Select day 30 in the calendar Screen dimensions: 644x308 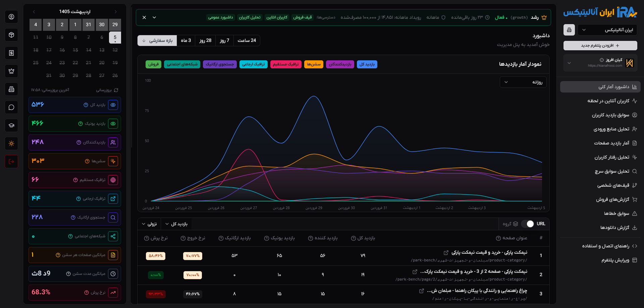pyautogui.click(x=102, y=24)
